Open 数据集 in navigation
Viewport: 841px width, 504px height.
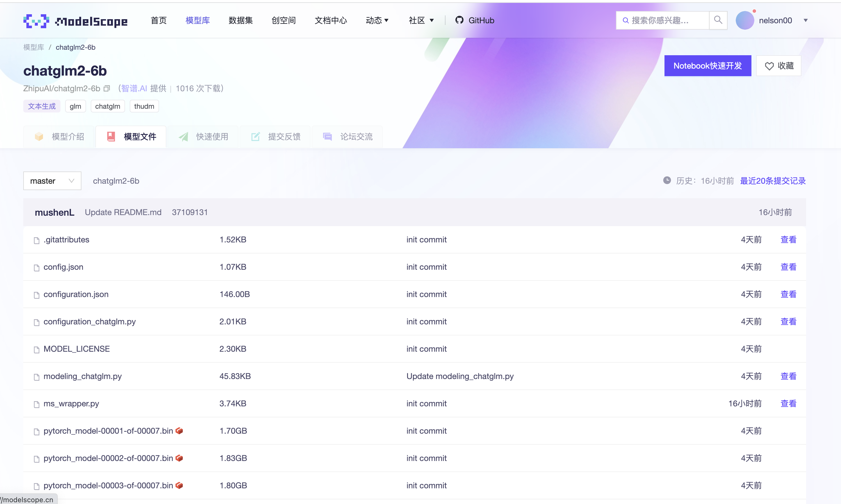pos(240,20)
